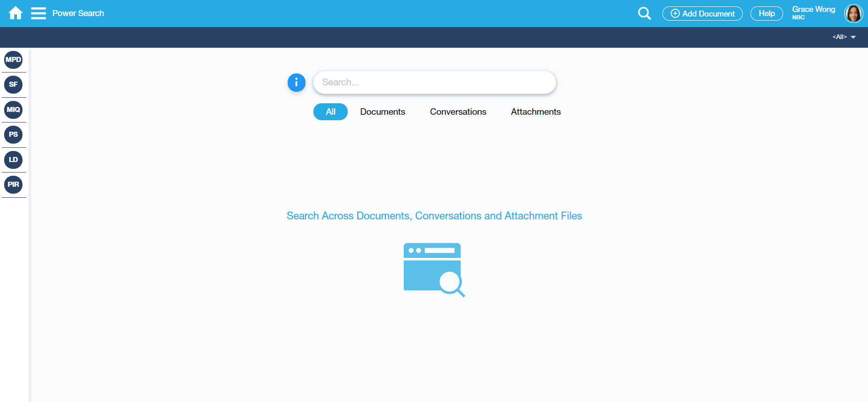868x402 pixels.
Task: Switch to the Documents tab
Action: pos(383,112)
